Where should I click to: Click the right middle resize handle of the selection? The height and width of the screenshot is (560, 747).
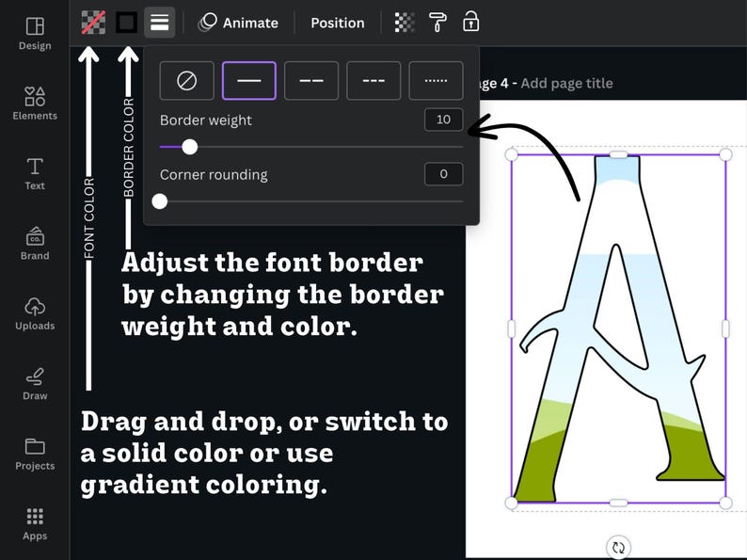tap(725, 328)
